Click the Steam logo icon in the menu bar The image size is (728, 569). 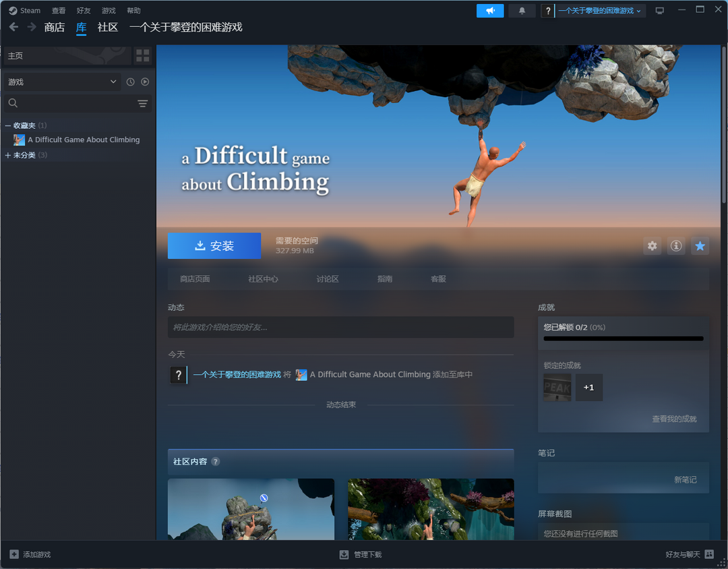click(x=13, y=10)
